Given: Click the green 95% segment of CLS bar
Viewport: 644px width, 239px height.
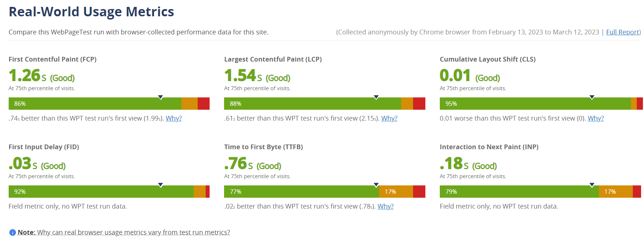Looking at the screenshot, I should (x=535, y=104).
